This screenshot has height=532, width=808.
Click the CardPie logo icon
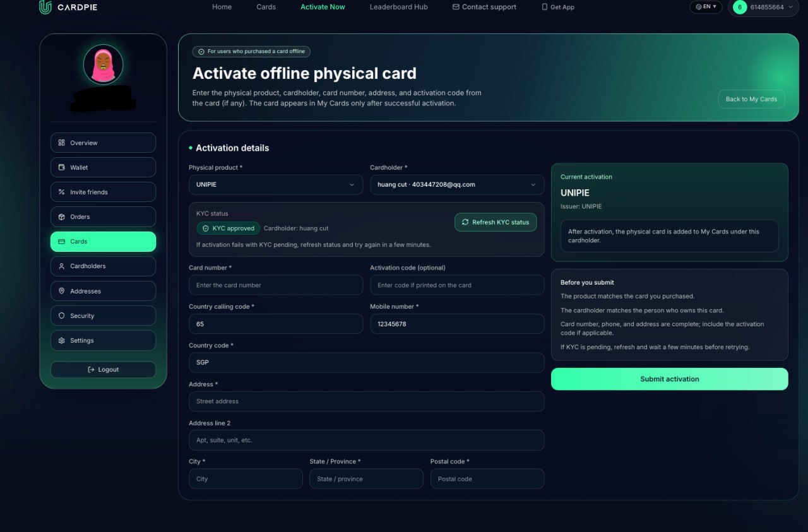pos(45,7)
